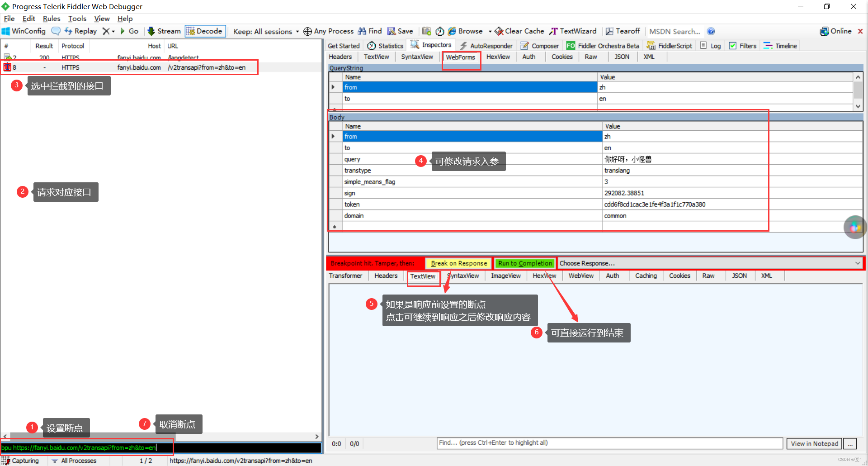Click the Remove sessions X icon
The width and height of the screenshot is (868, 466).
(x=106, y=31)
